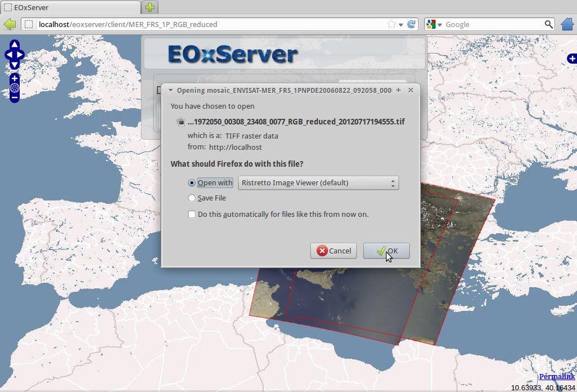Viewport: 577px width, 392px height.
Task: Go to browser home page
Action: click(x=568, y=24)
